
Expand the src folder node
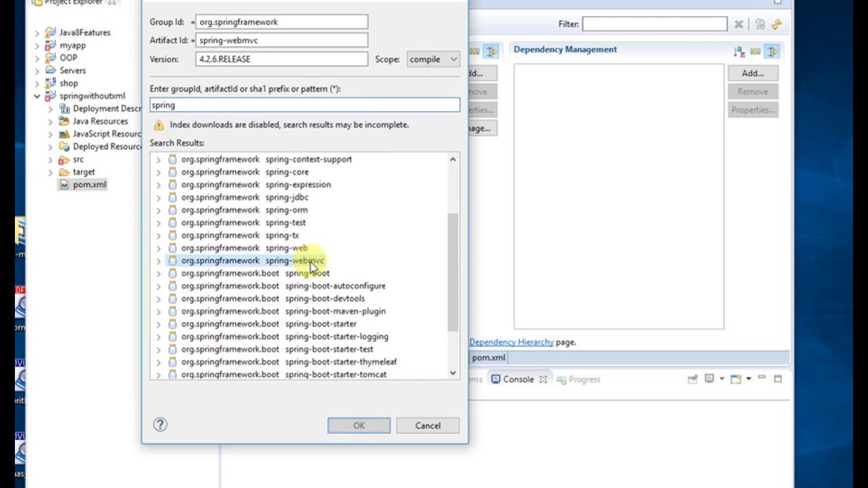[x=50, y=159]
